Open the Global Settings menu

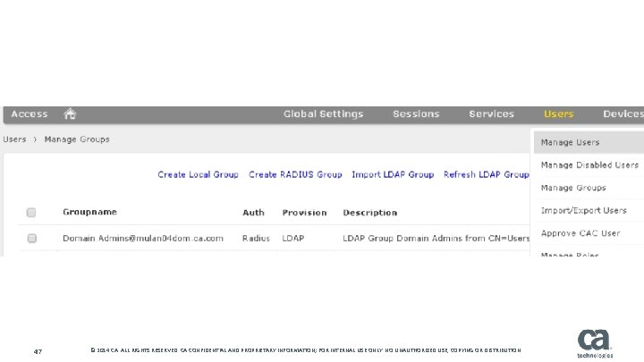coord(323,114)
